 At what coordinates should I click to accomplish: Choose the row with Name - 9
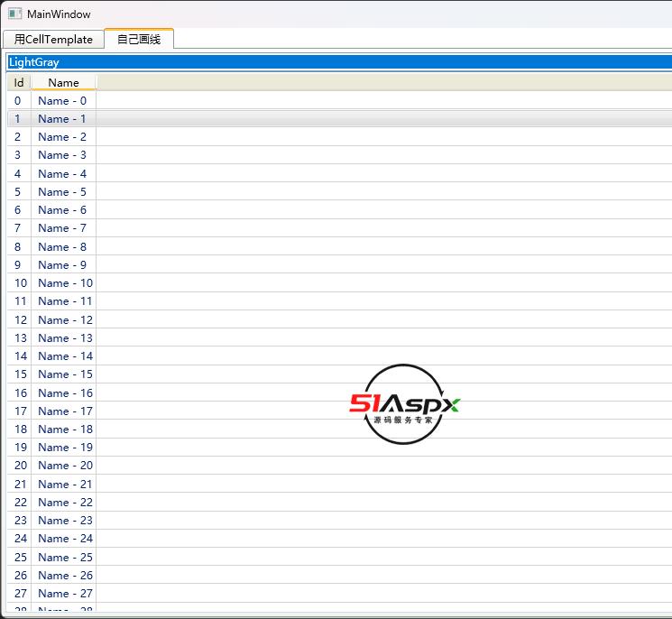[x=62, y=265]
